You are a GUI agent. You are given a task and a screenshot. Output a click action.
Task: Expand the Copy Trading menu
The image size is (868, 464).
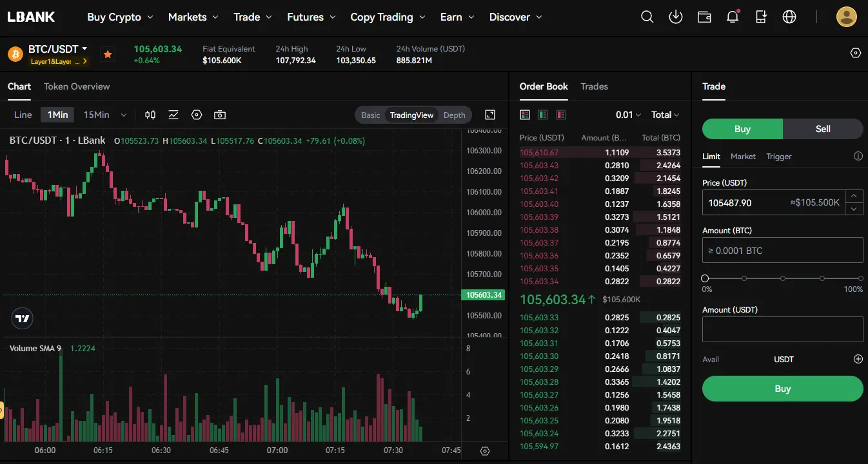tap(388, 17)
